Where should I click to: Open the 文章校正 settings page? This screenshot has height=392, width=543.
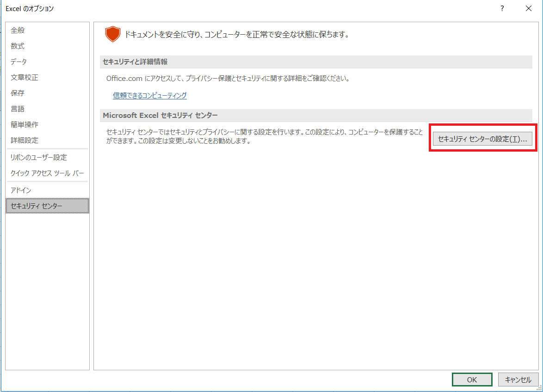[x=24, y=77]
